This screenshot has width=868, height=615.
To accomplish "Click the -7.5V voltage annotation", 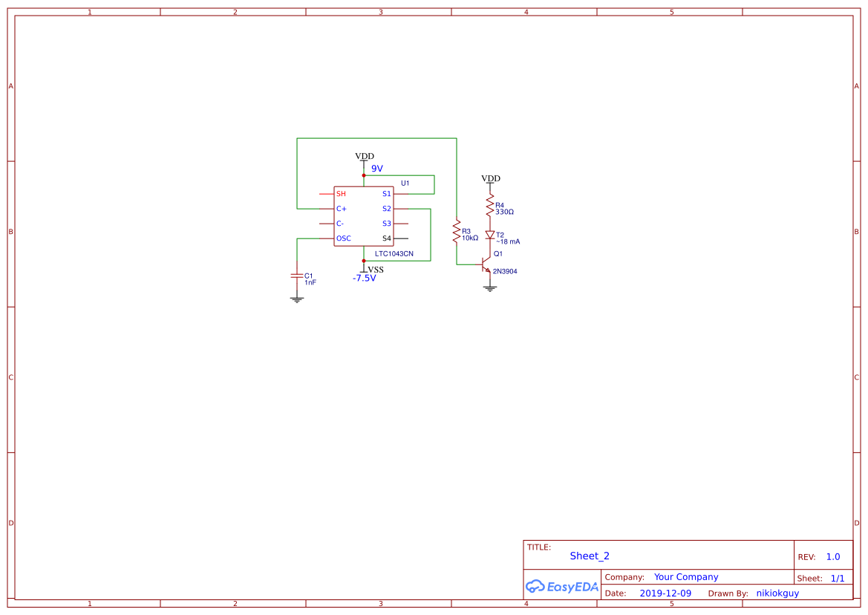I will tap(365, 279).
